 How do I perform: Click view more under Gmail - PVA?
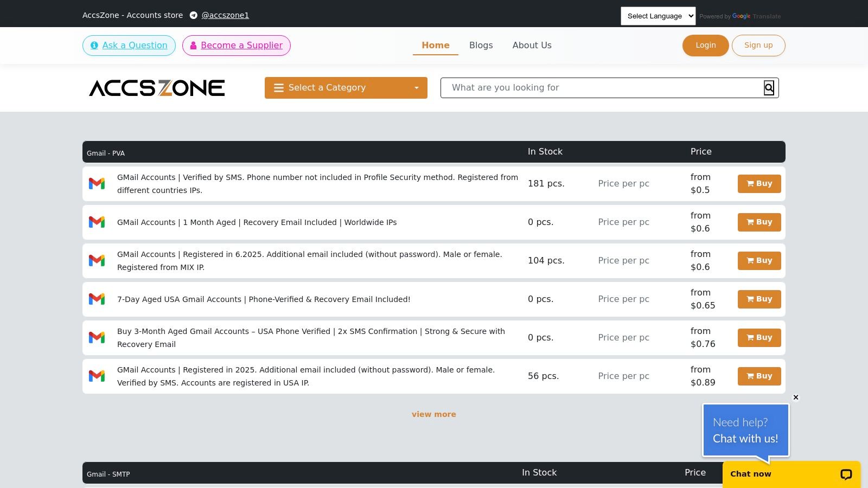[x=434, y=414]
